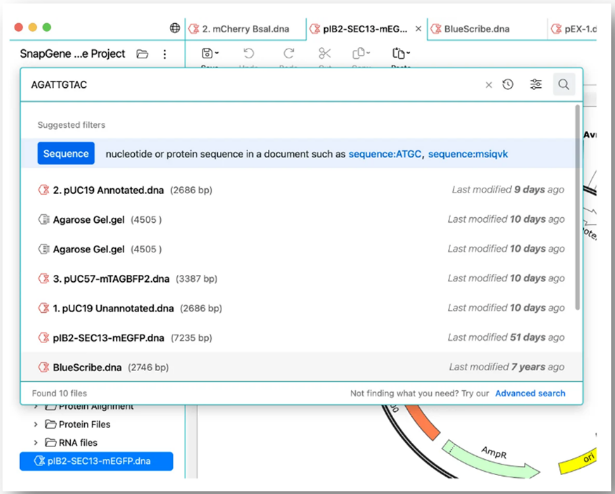Click the file icon of BlueScribe.dna result
The image size is (615, 494).
click(x=44, y=367)
